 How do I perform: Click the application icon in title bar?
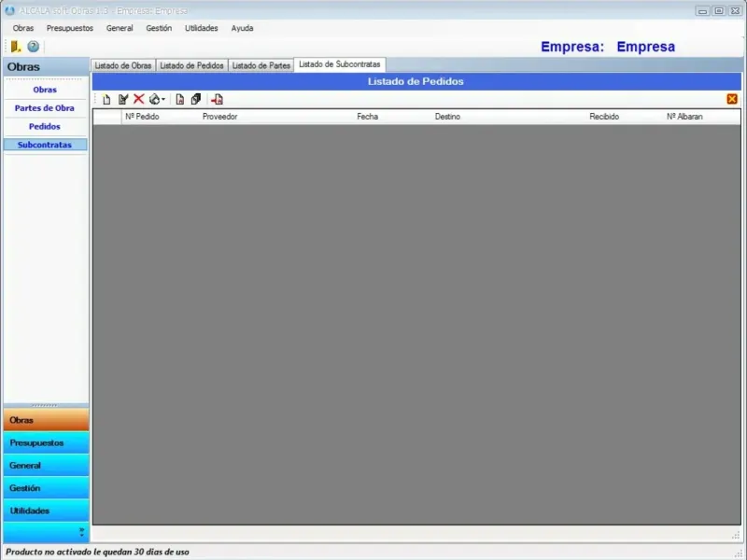point(10,10)
